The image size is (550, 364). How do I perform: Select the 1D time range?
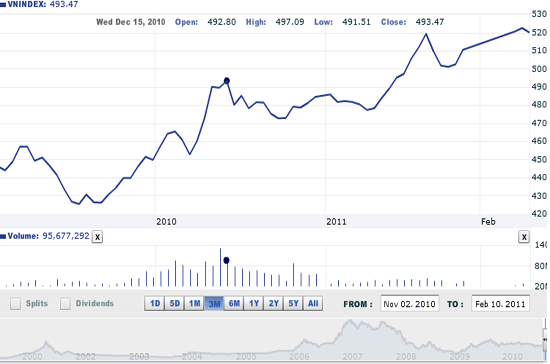pyautogui.click(x=154, y=303)
